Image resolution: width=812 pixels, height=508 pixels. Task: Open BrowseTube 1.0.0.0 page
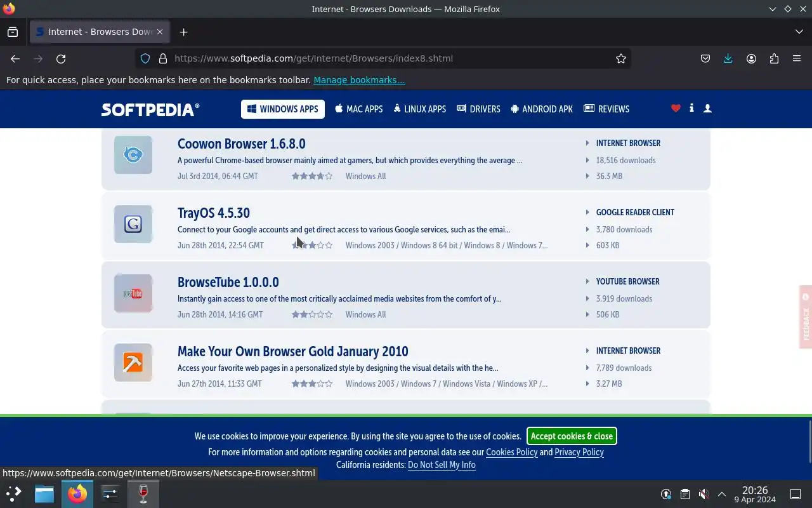228,282
